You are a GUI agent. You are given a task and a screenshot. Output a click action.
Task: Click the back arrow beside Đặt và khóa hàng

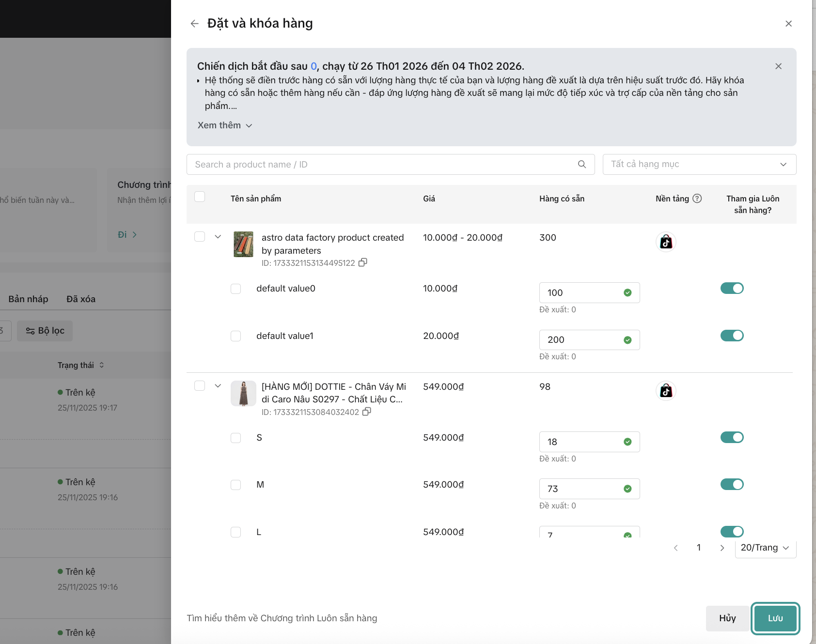tap(194, 24)
